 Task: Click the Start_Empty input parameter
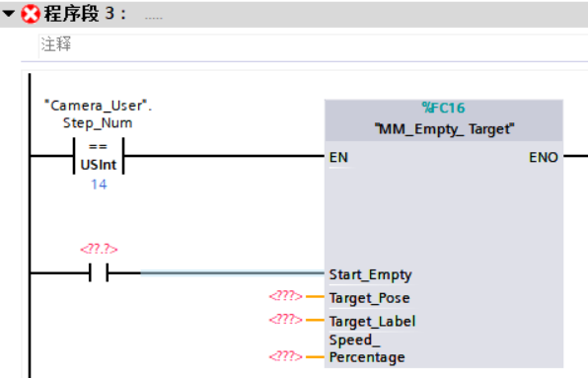coord(370,274)
